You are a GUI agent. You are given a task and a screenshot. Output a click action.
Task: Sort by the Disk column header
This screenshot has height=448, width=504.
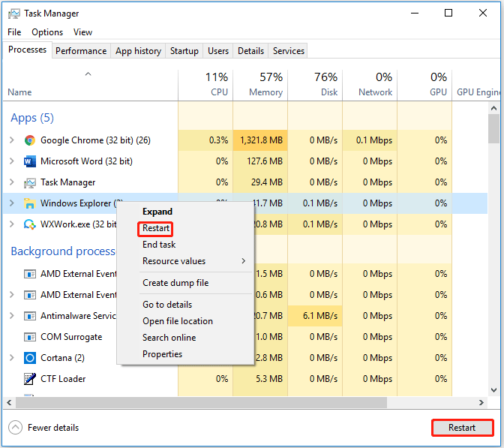315,85
